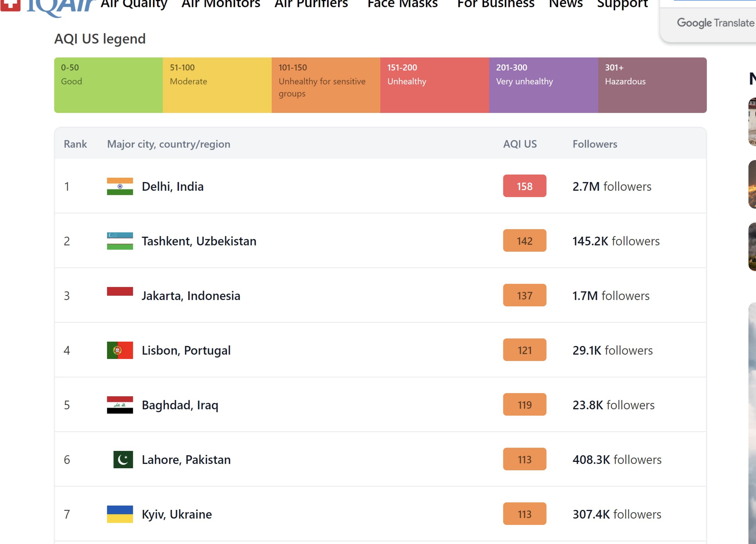
Task: Open the For Business menu
Action: pos(496,4)
